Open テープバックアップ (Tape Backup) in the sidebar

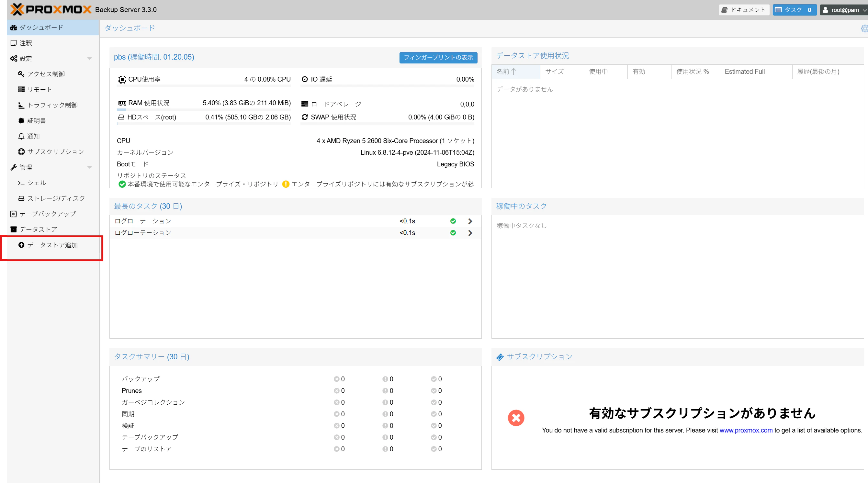(x=47, y=214)
